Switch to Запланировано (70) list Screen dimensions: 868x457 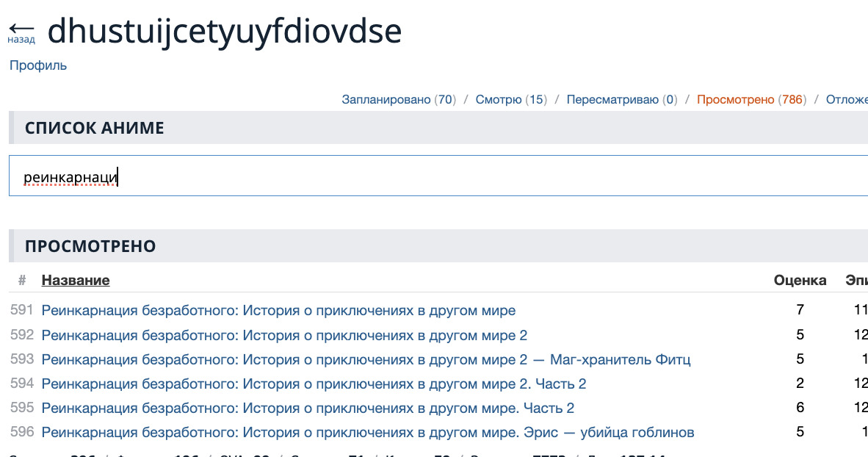[398, 99]
